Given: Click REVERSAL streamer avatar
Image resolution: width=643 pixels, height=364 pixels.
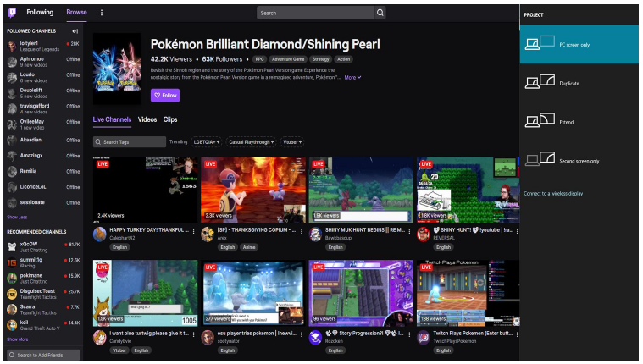Looking at the screenshot, I should 424,234.
